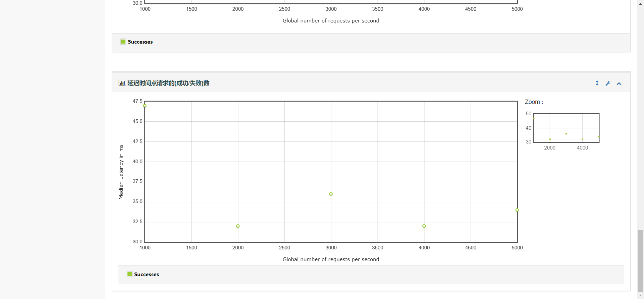
Task: Collapse the panel with the chevron-up icon
Action: click(x=619, y=83)
